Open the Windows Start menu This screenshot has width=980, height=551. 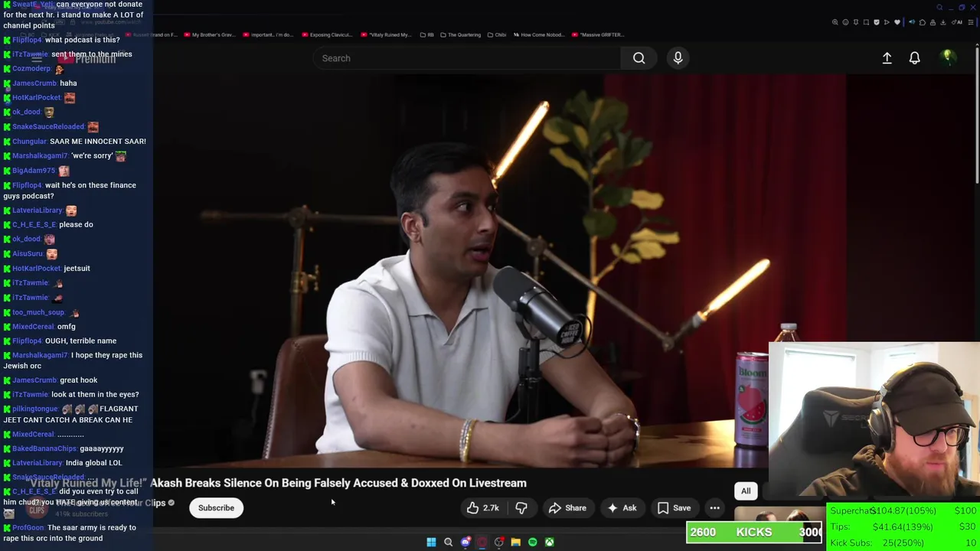[x=431, y=542]
